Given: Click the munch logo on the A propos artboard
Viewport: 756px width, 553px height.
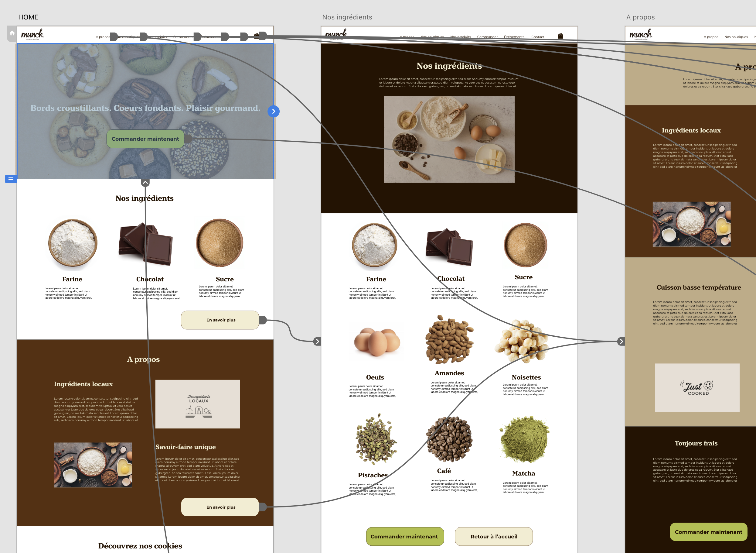Looking at the screenshot, I should [641, 34].
